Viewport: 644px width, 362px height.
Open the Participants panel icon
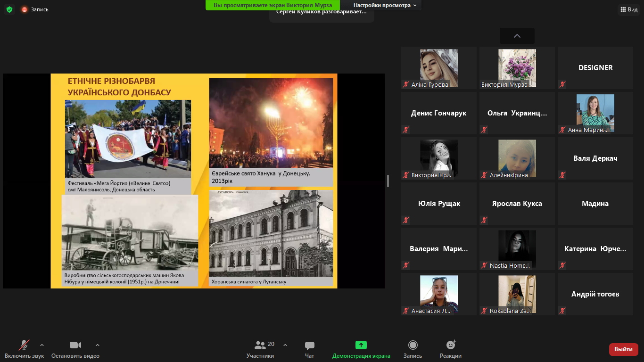click(x=260, y=346)
